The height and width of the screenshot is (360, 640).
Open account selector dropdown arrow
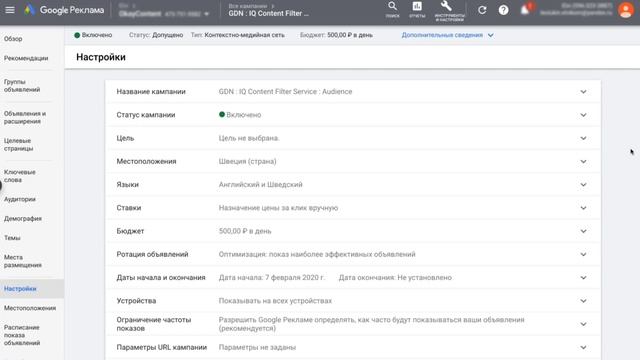(x=207, y=14)
